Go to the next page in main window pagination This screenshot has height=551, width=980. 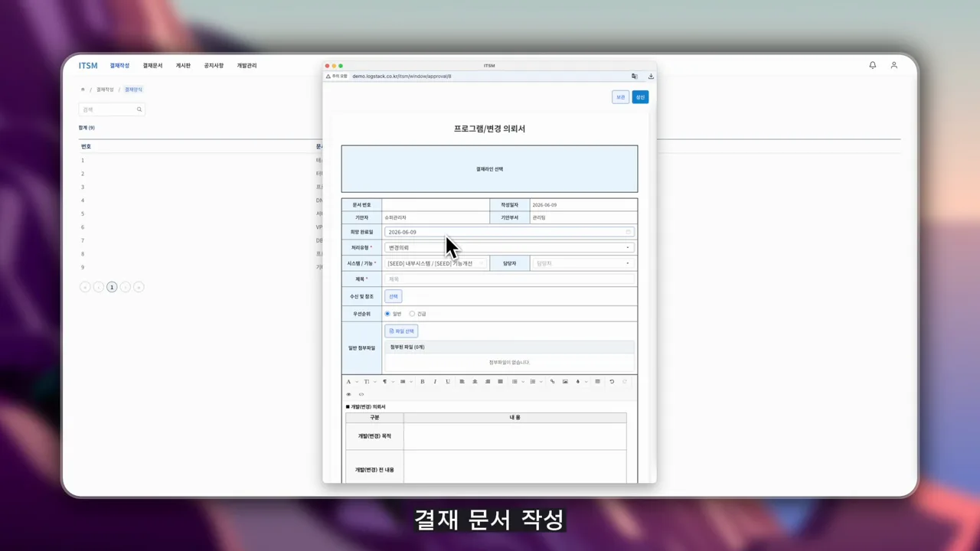point(126,287)
